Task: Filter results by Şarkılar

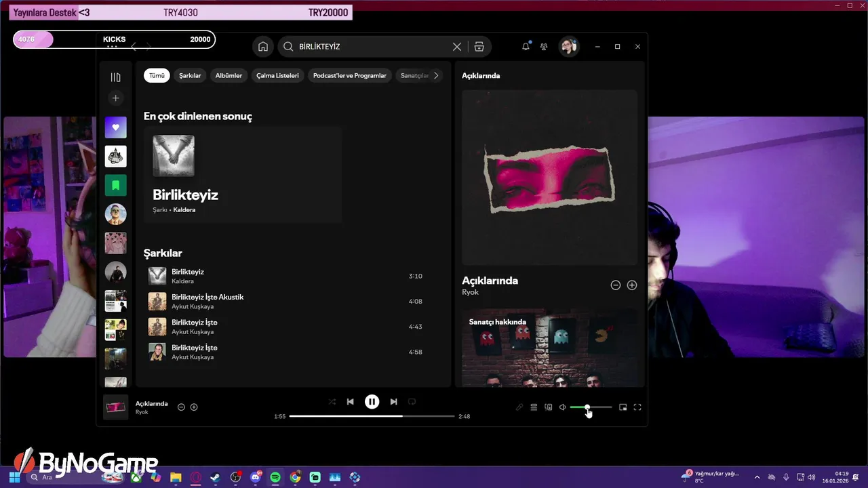Action: tap(190, 75)
